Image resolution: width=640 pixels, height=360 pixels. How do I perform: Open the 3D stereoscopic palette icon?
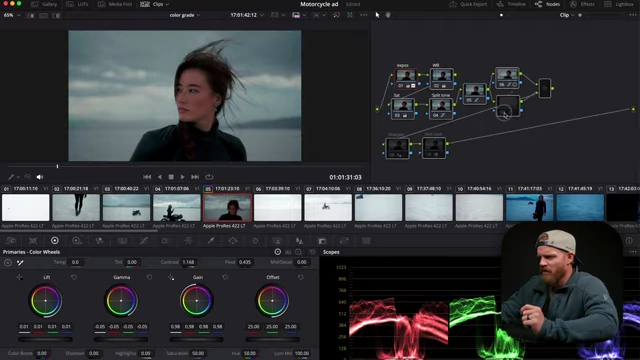(x=366, y=241)
